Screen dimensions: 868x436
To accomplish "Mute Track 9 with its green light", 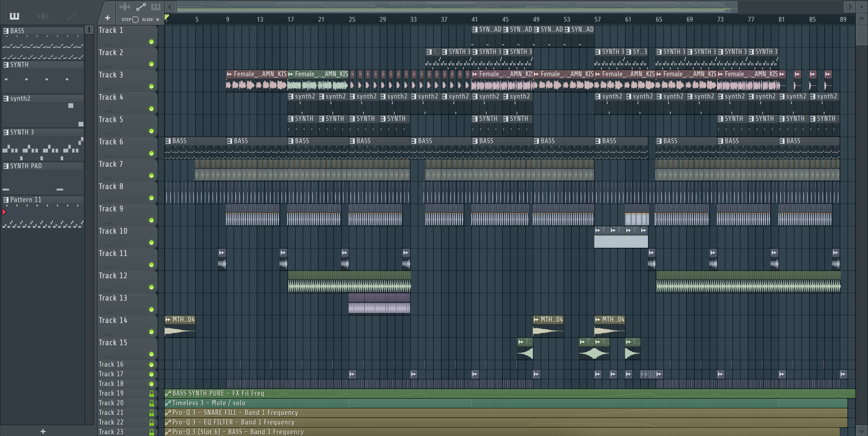I will pos(151,220).
